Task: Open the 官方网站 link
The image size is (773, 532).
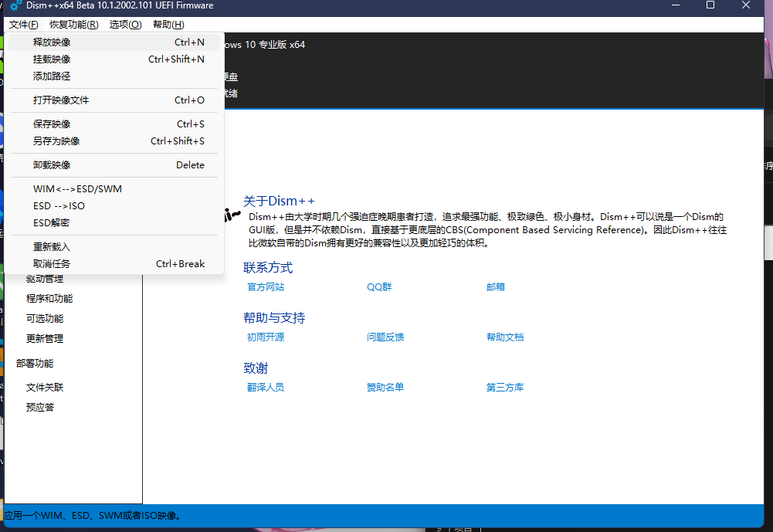Action: (x=266, y=287)
